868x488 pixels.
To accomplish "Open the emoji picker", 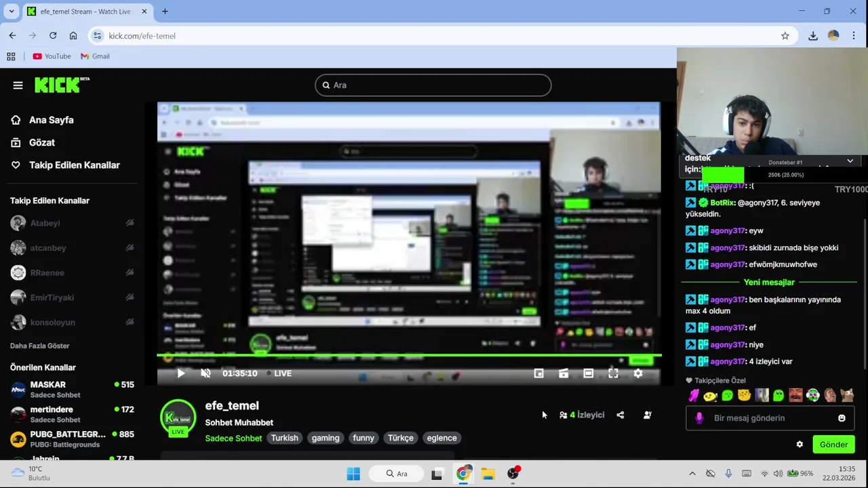I will coord(842,418).
